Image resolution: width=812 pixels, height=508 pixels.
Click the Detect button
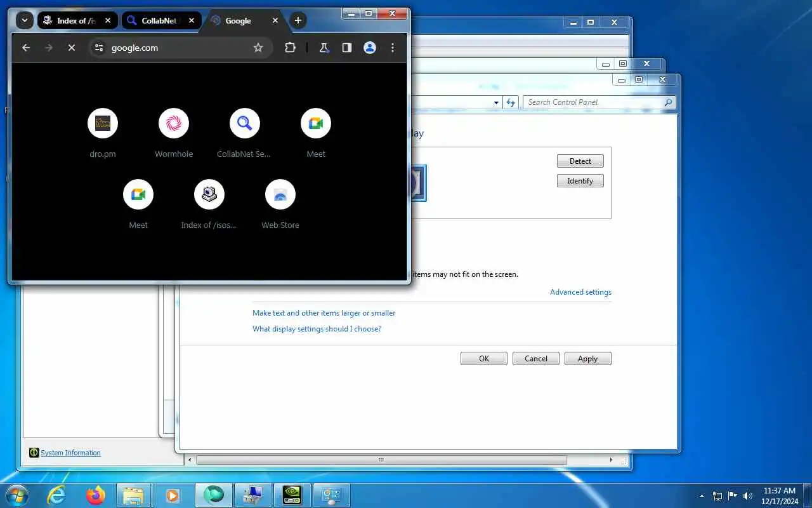pyautogui.click(x=580, y=161)
